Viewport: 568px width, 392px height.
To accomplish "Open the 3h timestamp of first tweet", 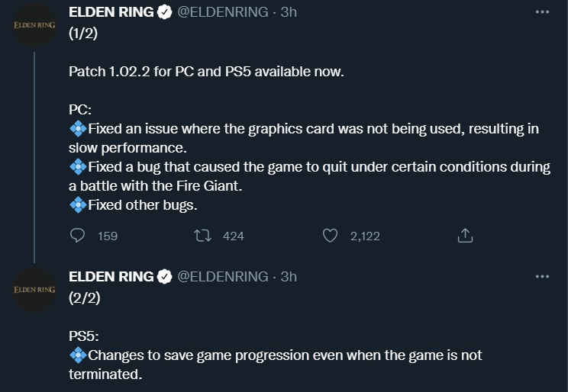I will [289, 12].
